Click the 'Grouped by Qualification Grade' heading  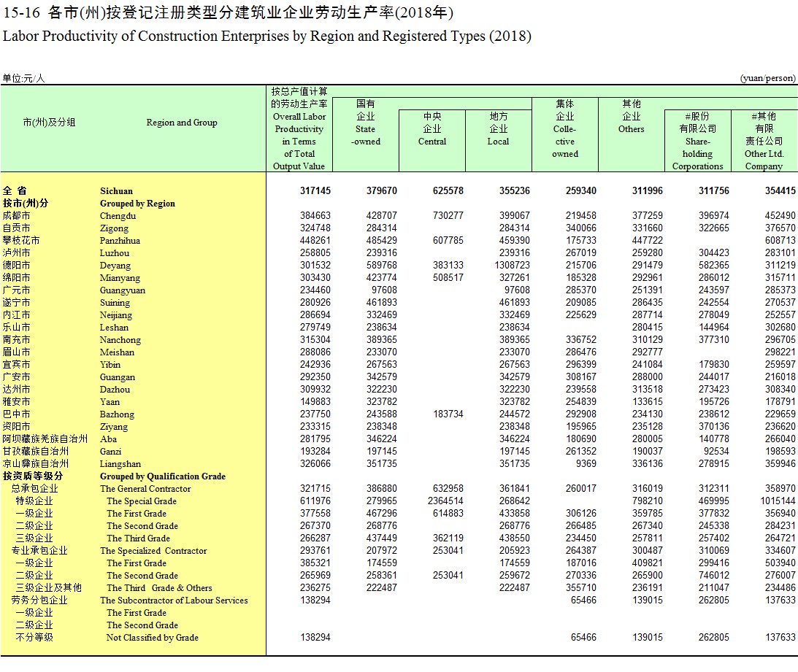tap(163, 476)
